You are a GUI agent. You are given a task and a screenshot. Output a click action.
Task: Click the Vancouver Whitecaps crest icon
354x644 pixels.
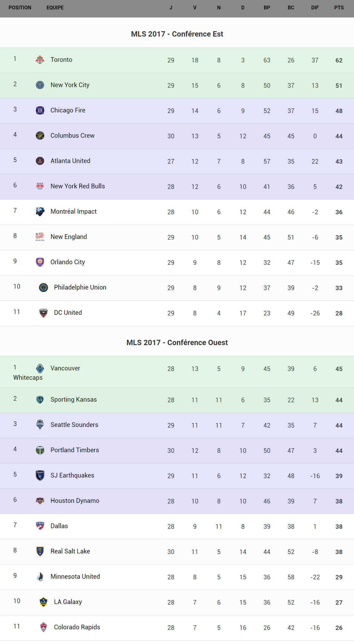tap(40, 368)
